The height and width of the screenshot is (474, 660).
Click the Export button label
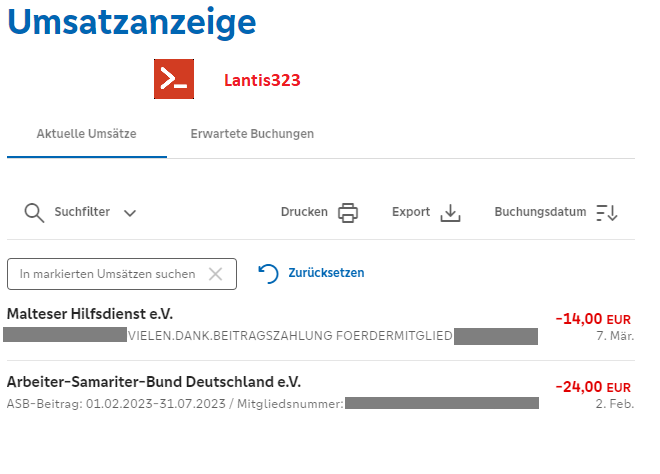point(411,212)
